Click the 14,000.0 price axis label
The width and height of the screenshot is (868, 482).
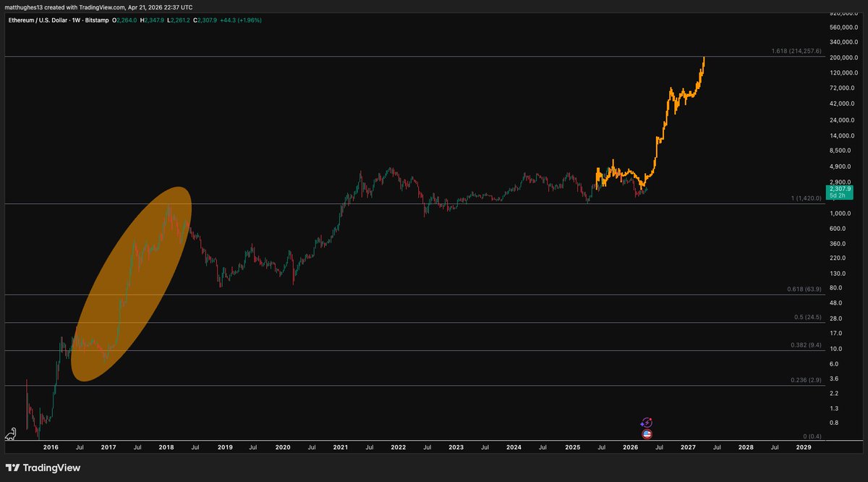coord(841,135)
